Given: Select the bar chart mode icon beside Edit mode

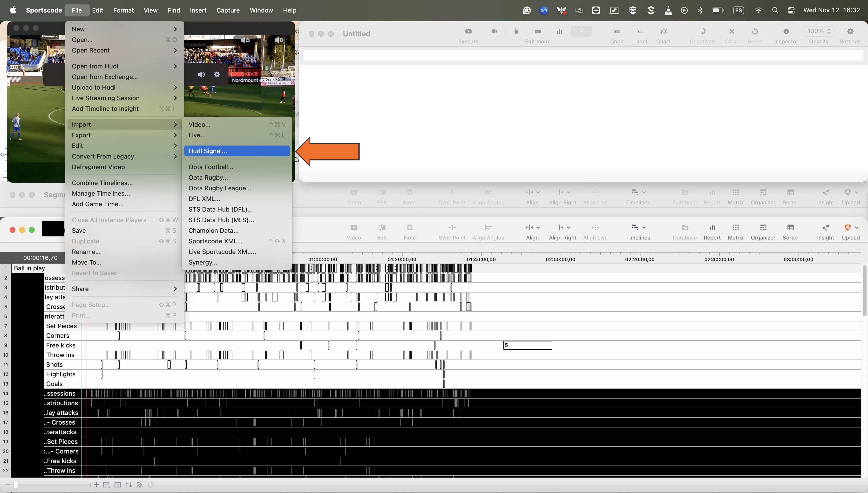Looking at the screenshot, I should click(x=559, y=32).
